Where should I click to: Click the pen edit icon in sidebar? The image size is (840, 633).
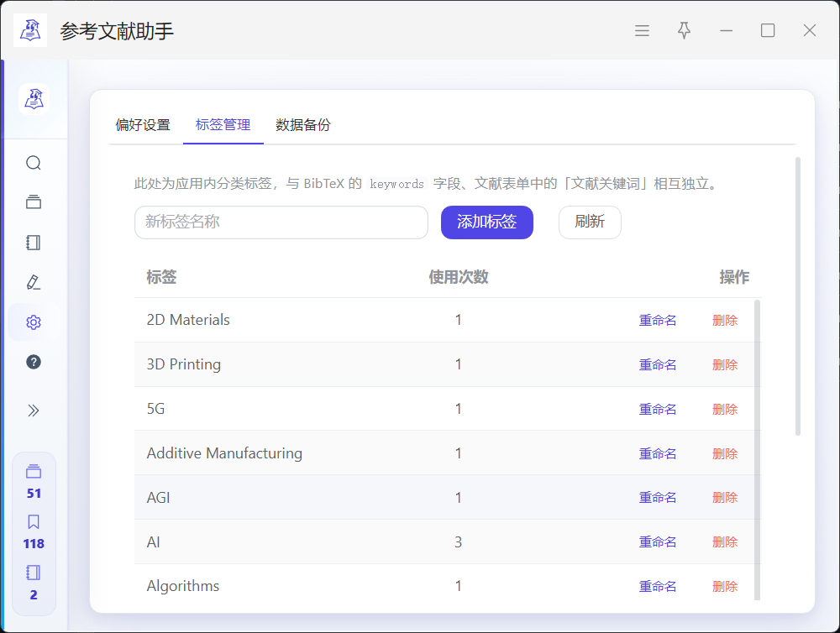pyautogui.click(x=34, y=282)
